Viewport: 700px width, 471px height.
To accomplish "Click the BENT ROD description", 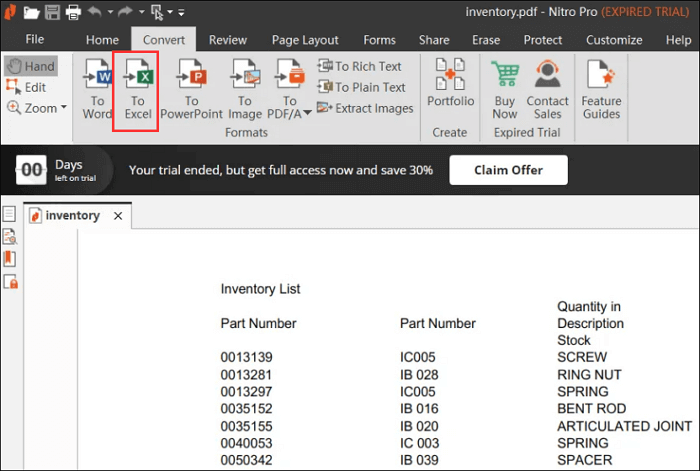I will 592,408.
